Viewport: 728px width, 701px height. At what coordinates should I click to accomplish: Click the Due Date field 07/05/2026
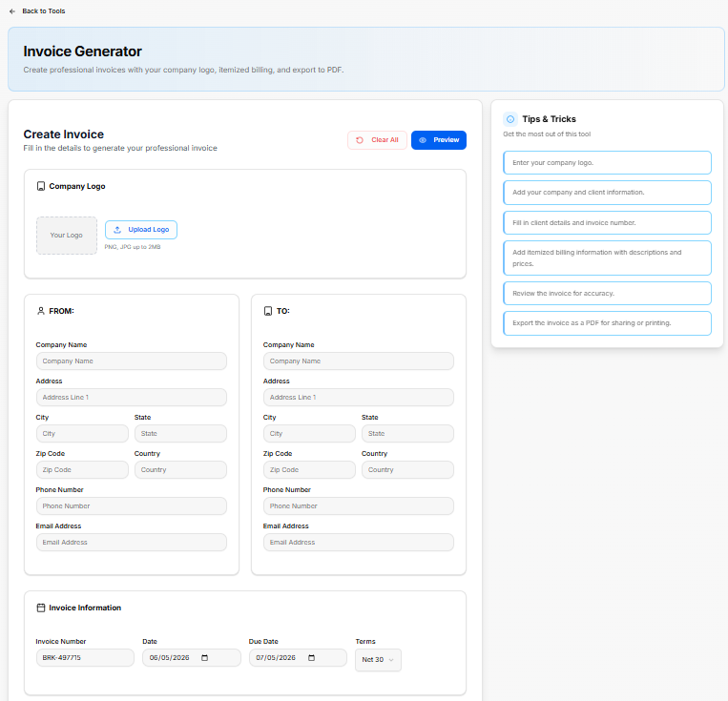click(298, 658)
